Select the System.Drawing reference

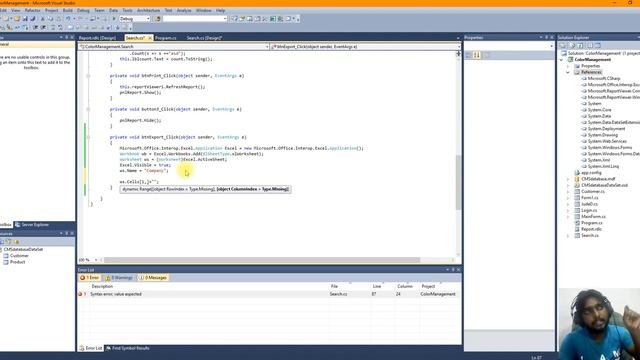click(x=602, y=135)
